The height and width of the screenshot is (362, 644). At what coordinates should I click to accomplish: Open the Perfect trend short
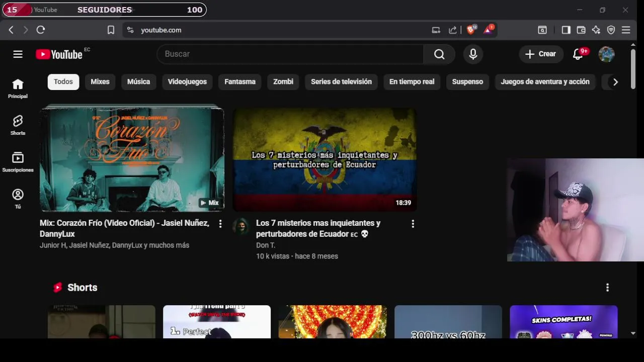pyautogui.click(x=217, y=322)
